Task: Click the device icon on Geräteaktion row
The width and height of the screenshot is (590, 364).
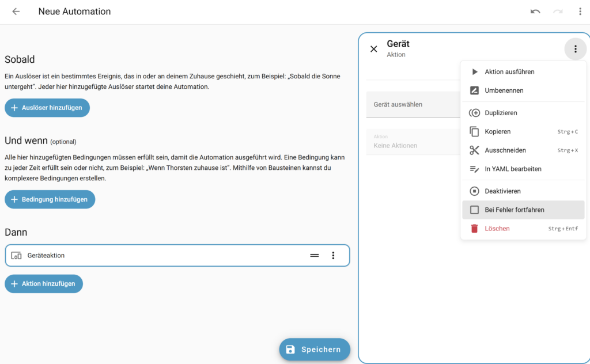Action: pyautogui.click(x=16, y=256)
